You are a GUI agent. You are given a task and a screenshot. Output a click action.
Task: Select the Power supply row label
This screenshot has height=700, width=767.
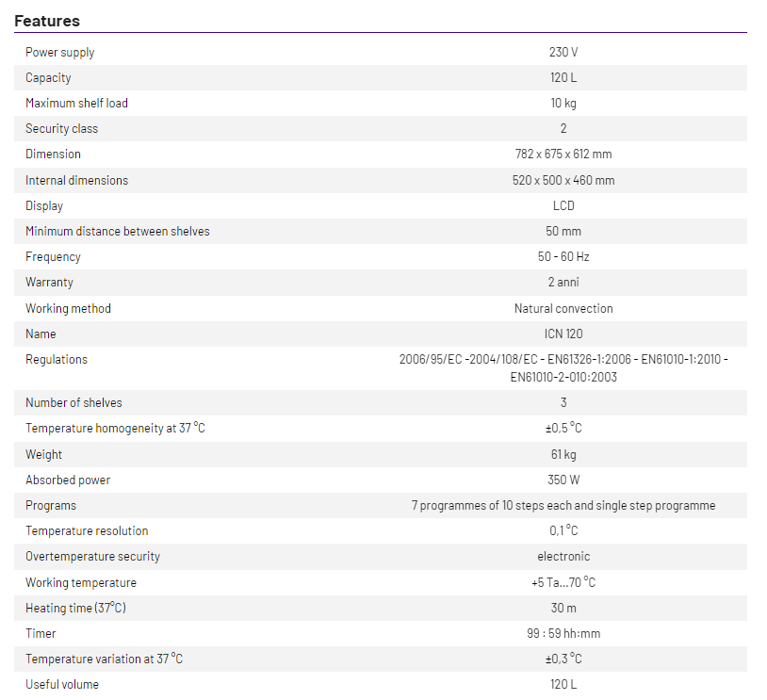[60, 53]
